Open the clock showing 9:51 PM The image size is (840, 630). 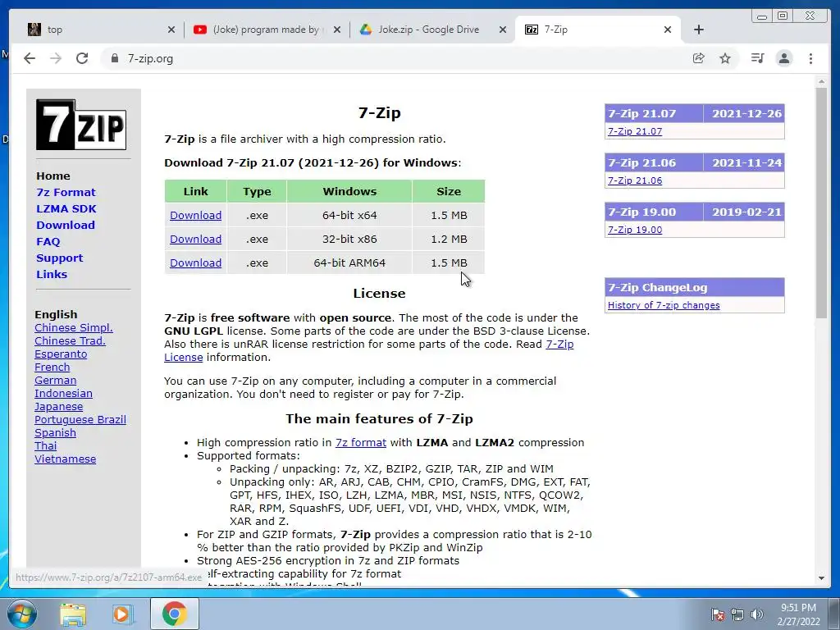[x=798, y=614]
